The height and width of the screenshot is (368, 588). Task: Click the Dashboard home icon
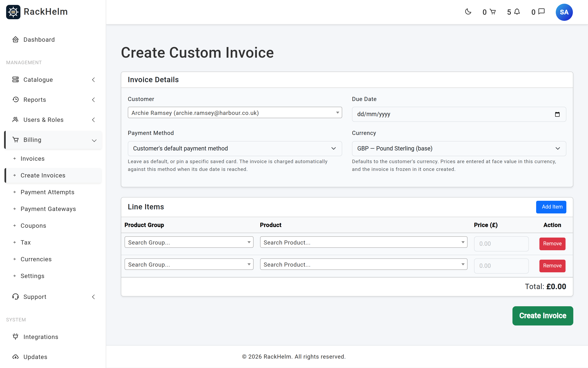(x=16, y=39)
